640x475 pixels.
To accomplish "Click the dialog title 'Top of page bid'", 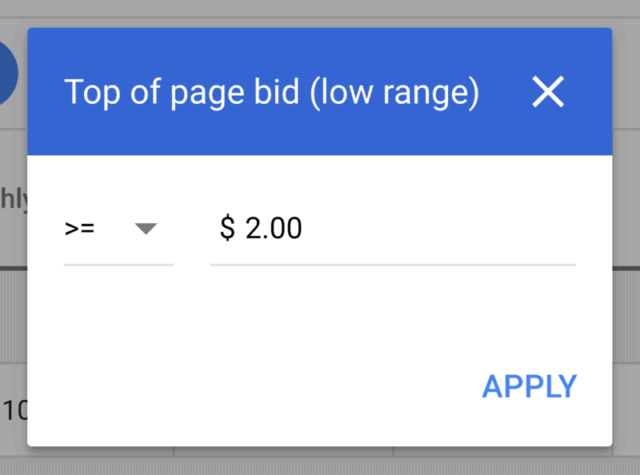I will [x=181, y=92].
